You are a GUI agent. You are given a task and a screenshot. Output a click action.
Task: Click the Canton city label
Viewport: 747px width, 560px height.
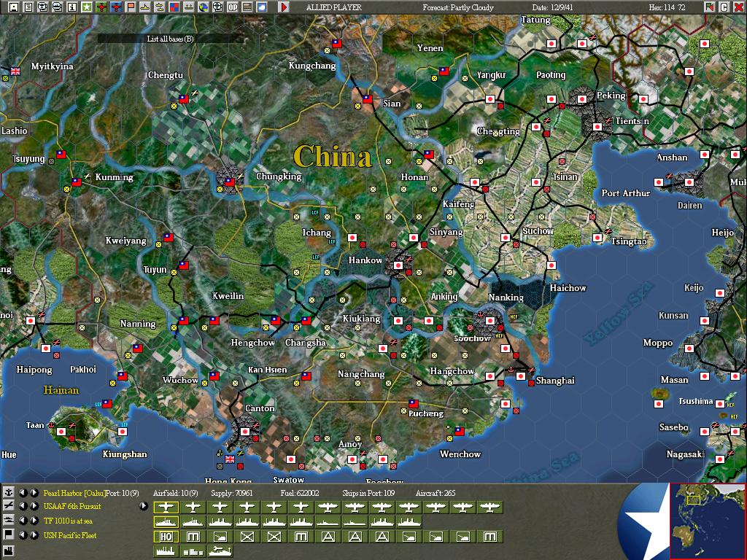point(260,408)
